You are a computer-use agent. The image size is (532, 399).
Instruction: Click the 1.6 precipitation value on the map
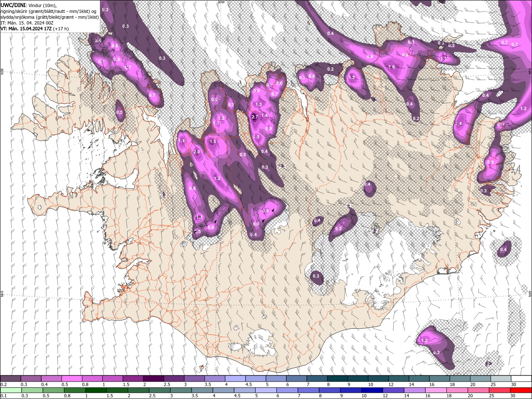pos(392,67)
